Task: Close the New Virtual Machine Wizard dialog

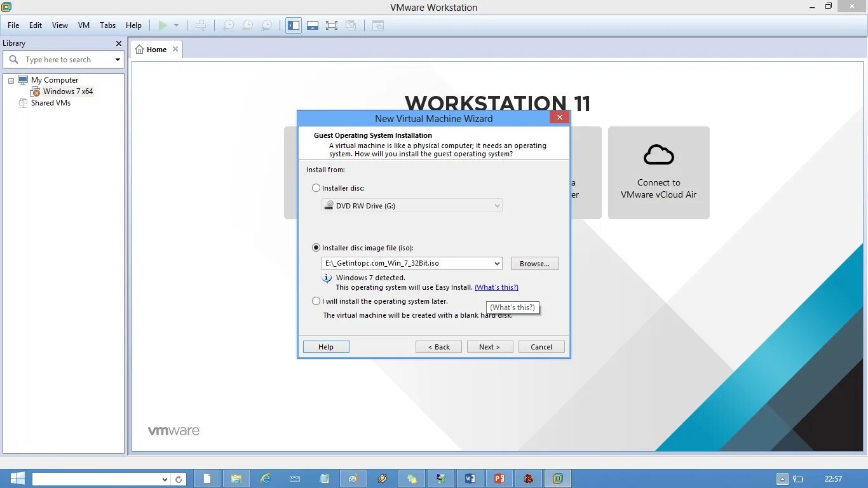Action: pyautogui.click(x=559, y=118)
